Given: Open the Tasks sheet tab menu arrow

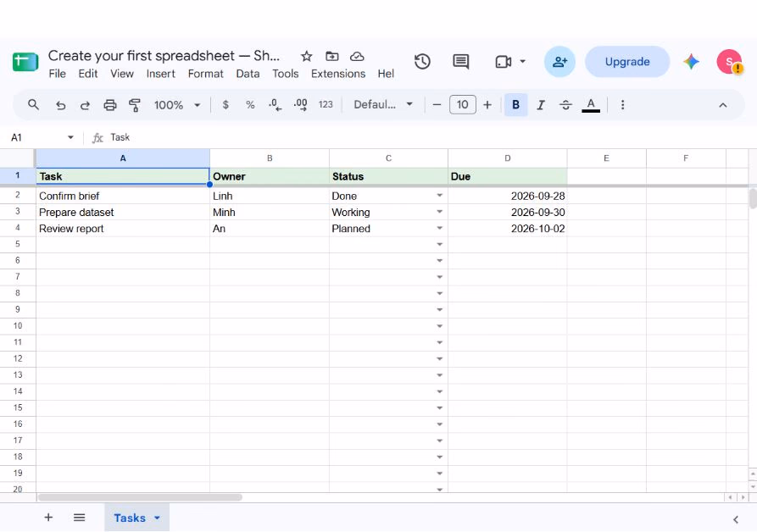Looking at the screenshot, I should [157, 518].
